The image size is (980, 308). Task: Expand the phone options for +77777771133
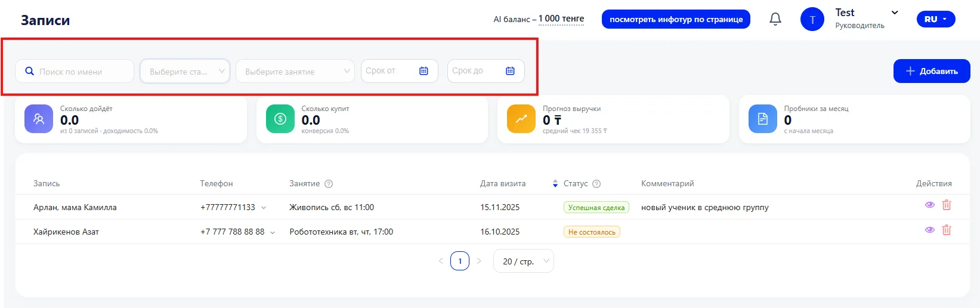pyautogui.click(x=264, y=208)
